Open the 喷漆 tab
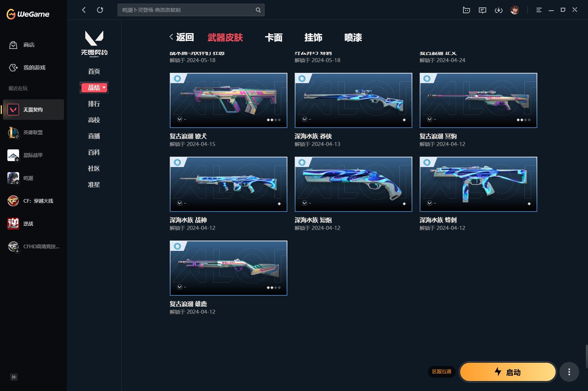588x391 pixels. click(x=354, y=38)
